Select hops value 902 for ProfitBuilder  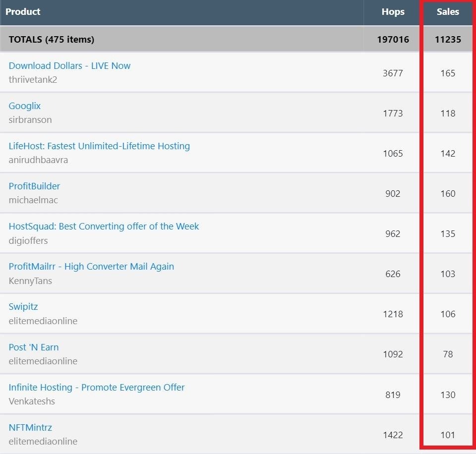point(393,193)
